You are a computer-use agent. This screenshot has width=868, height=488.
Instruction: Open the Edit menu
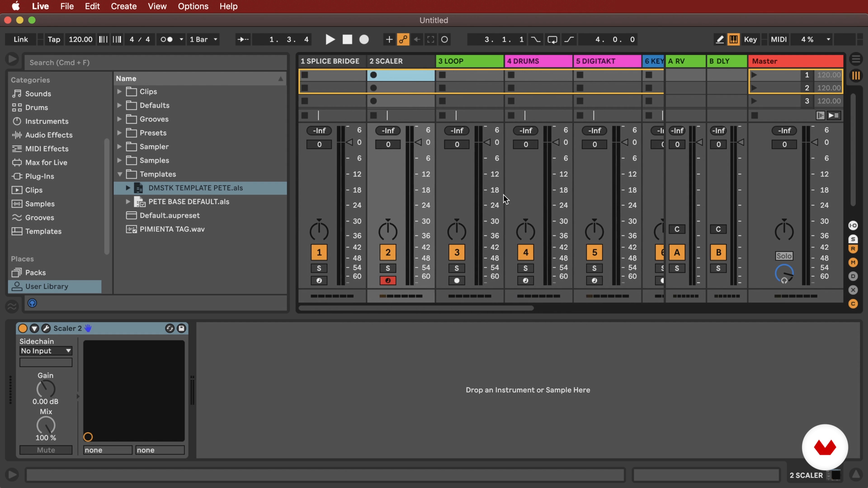pyautogui.click(x=92, y=6)
